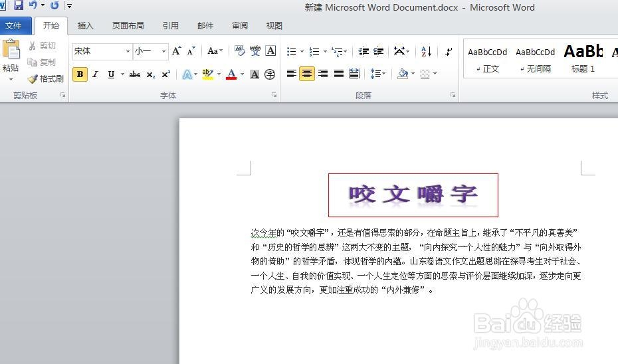Screen dimensions: 618x364
Task: Decrease paragraph indent
Action: pos(363,51)
